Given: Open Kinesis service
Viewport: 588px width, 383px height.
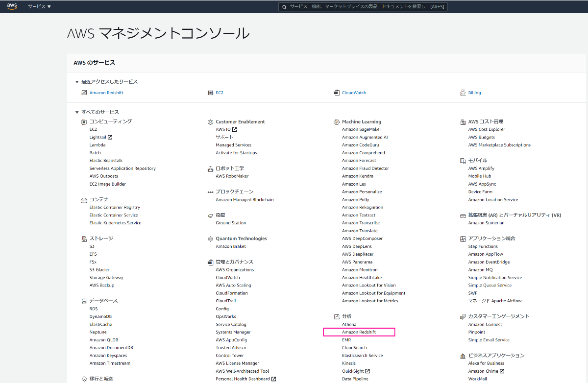Looking at the screenshot, I should point(349,363).
